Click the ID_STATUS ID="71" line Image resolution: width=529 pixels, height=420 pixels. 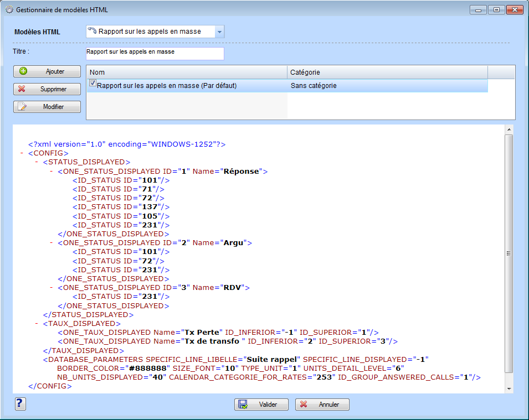119,189
